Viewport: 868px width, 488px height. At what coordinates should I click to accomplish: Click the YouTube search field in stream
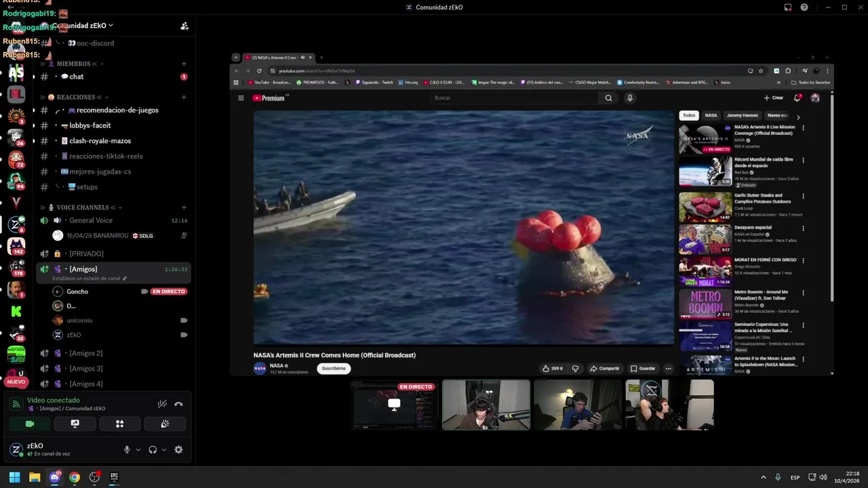(515, 98)
